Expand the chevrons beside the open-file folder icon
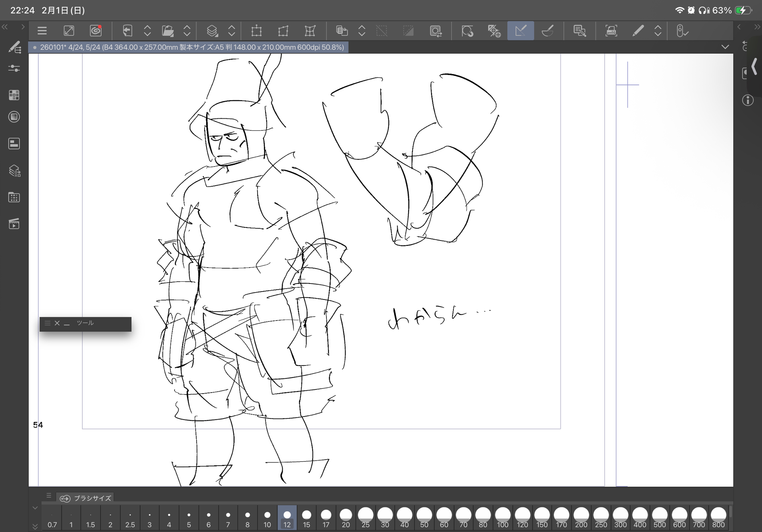Screen dimensions: 762x532 pyautogui.click(x=187, y=31)
